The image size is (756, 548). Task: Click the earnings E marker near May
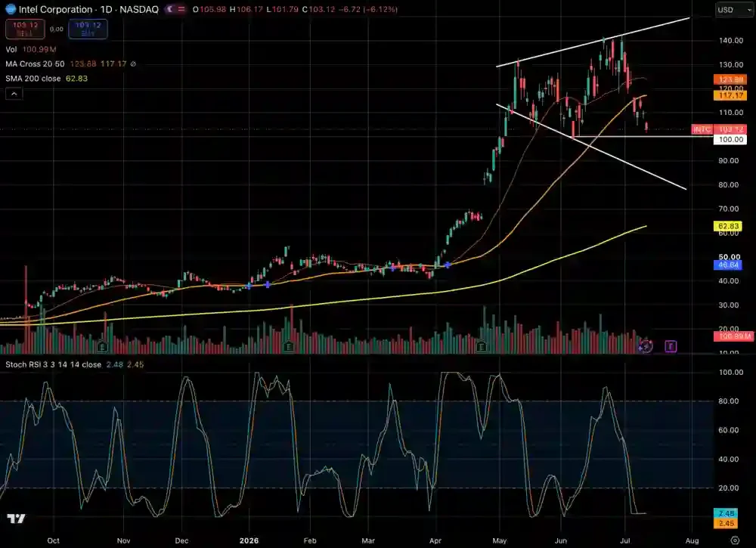coord(481,346)
